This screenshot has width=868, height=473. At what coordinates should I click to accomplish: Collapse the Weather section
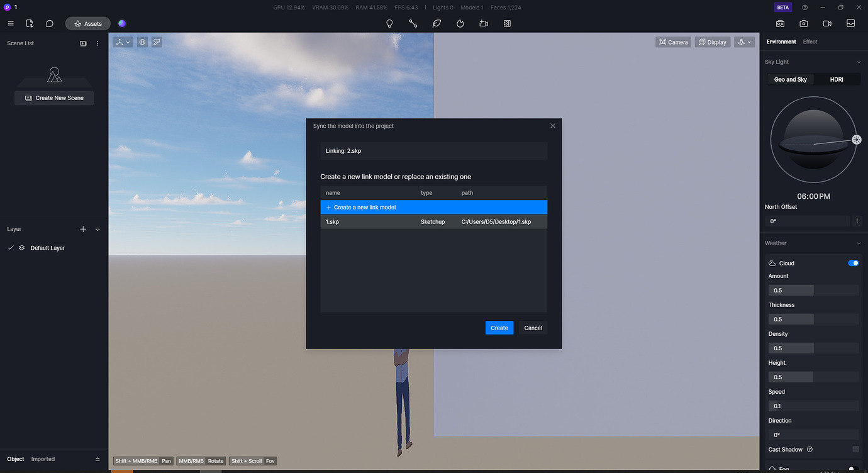click(x=858, y=243)
